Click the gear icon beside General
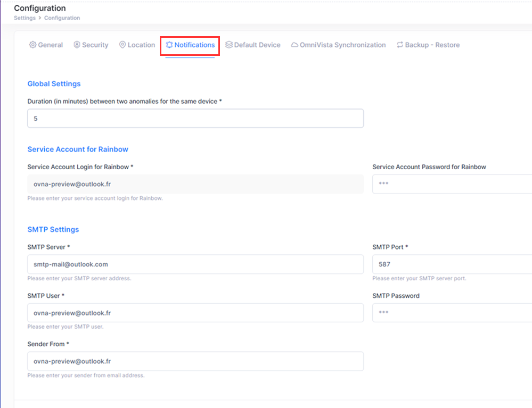Image resolution: width=532 pixels, height=408 pixels. tap(32, 45)
